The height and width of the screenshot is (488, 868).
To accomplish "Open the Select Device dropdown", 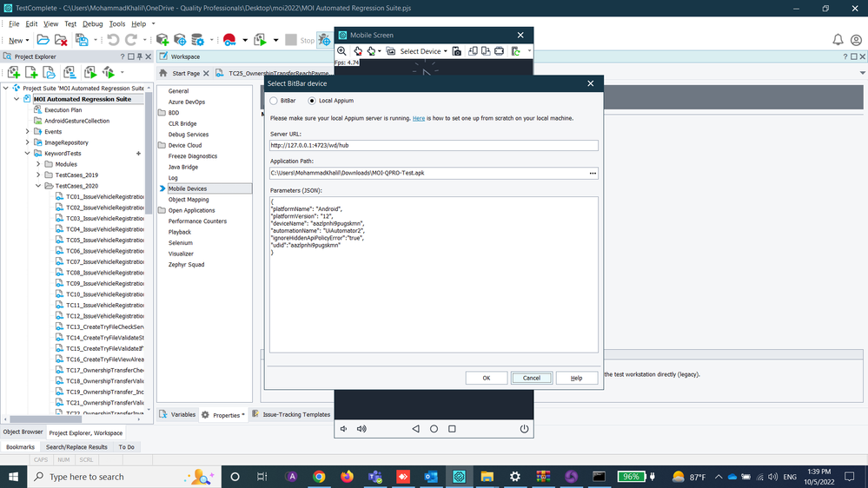I will 423,51.
